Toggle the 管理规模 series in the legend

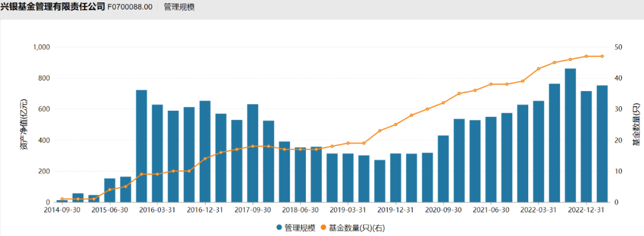pos(296,227)
